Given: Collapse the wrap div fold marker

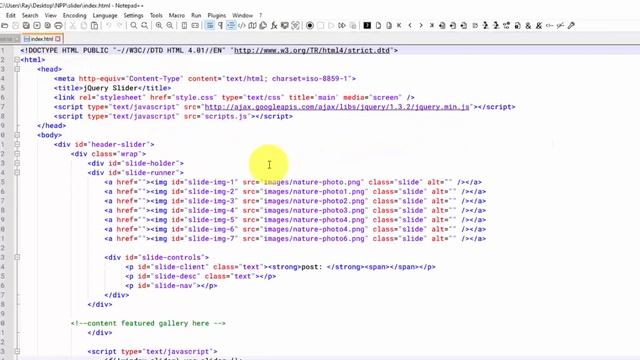Looking at the screenshot, I should (17, 153).
